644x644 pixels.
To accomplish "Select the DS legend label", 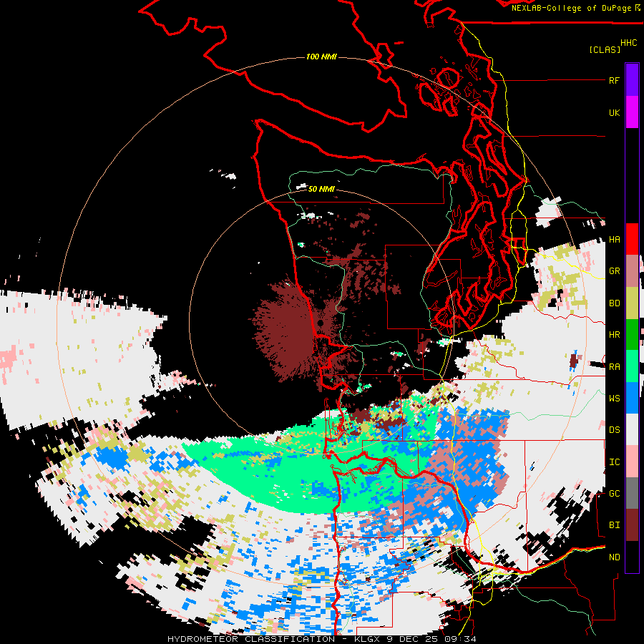I will [x=614, y=430].
